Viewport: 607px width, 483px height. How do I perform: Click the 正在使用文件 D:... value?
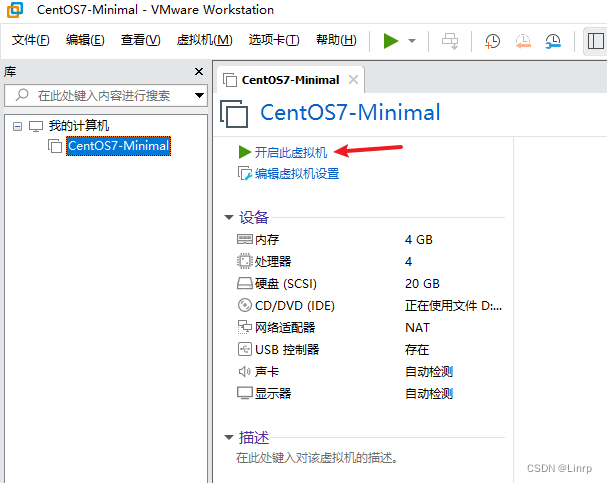tap(453, 306)
